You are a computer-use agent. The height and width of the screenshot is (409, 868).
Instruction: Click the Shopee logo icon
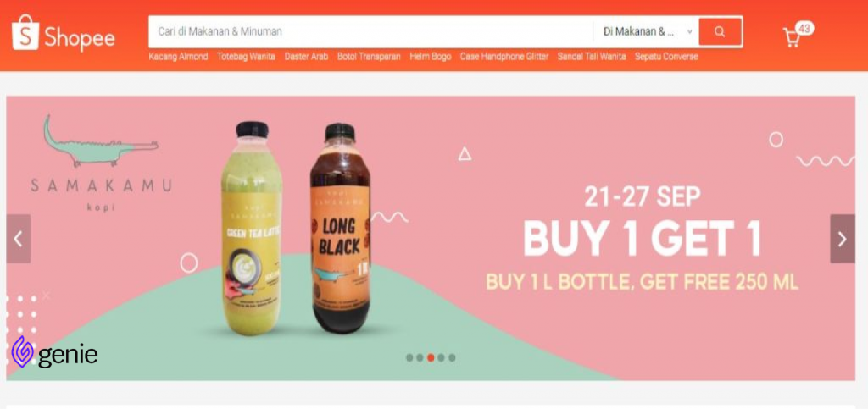25,33
